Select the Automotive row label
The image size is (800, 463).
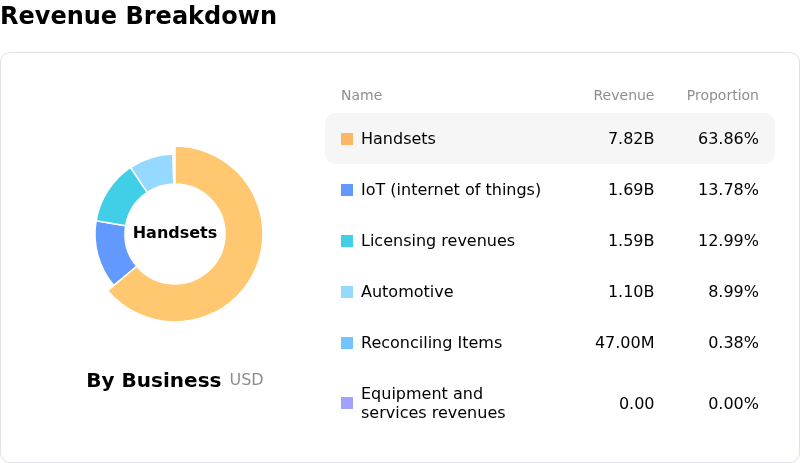click(x=407, y=292)
